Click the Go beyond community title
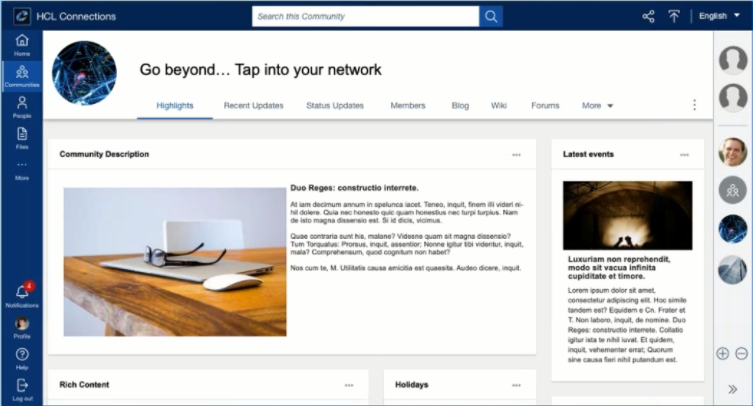 [x=260, y=70]
